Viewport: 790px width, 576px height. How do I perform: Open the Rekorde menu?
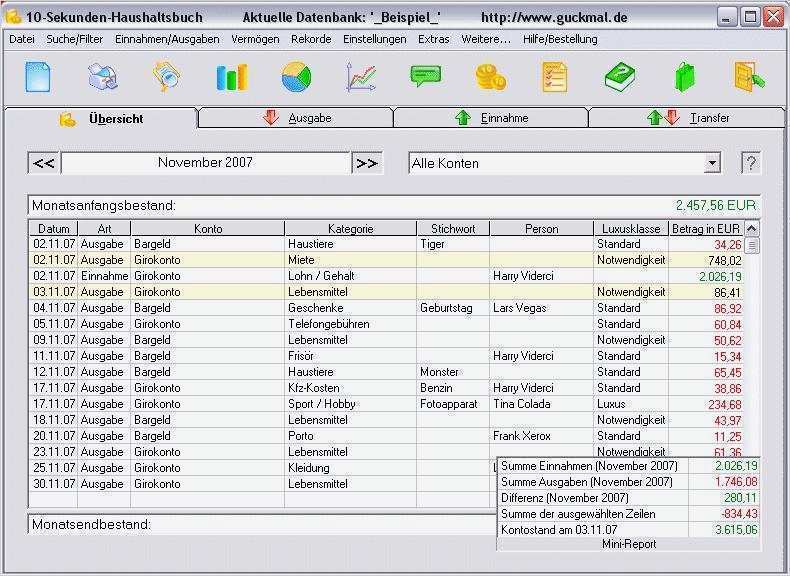(311, 39)
